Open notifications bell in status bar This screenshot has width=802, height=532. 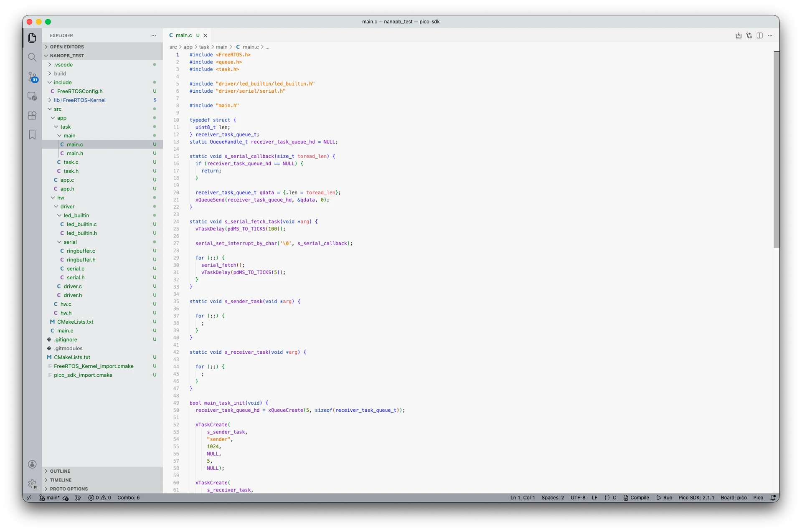(x=773, y=498)
